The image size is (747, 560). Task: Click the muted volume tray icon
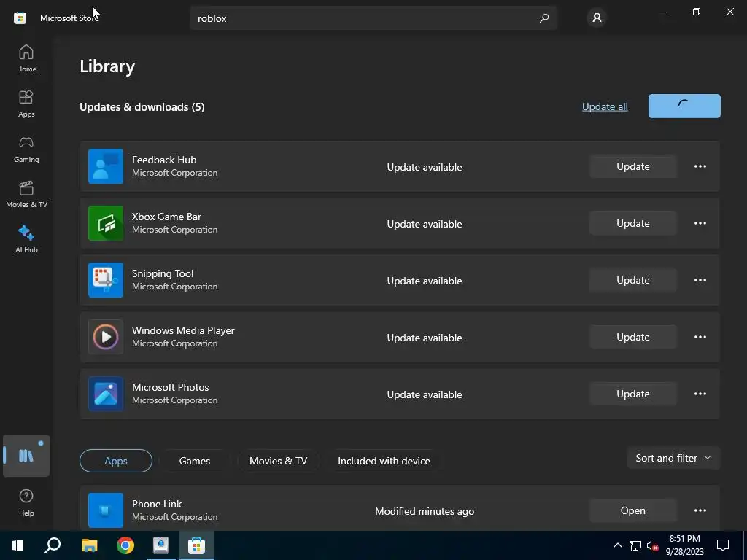point(653,545)
